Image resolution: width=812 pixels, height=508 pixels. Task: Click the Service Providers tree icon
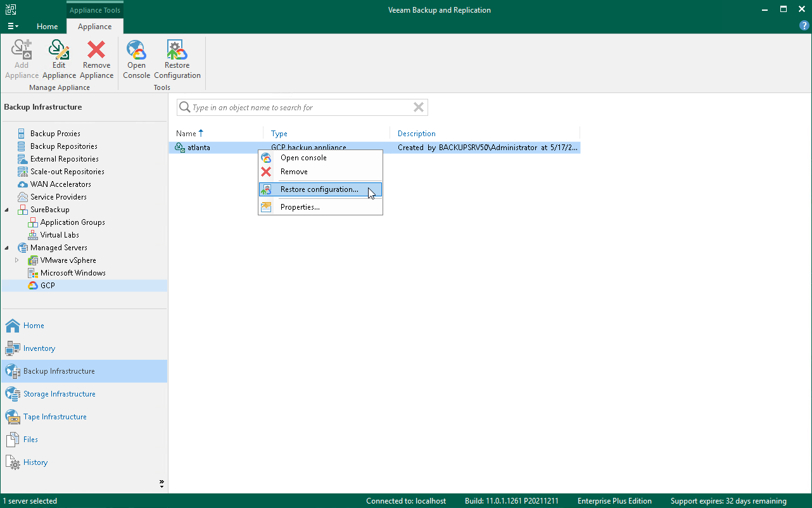click(23, 197)
